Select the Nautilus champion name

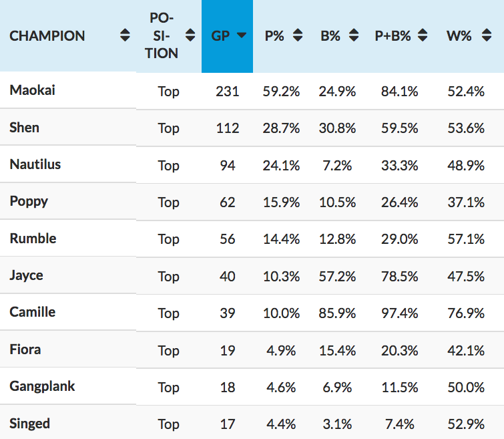[35, 164]
